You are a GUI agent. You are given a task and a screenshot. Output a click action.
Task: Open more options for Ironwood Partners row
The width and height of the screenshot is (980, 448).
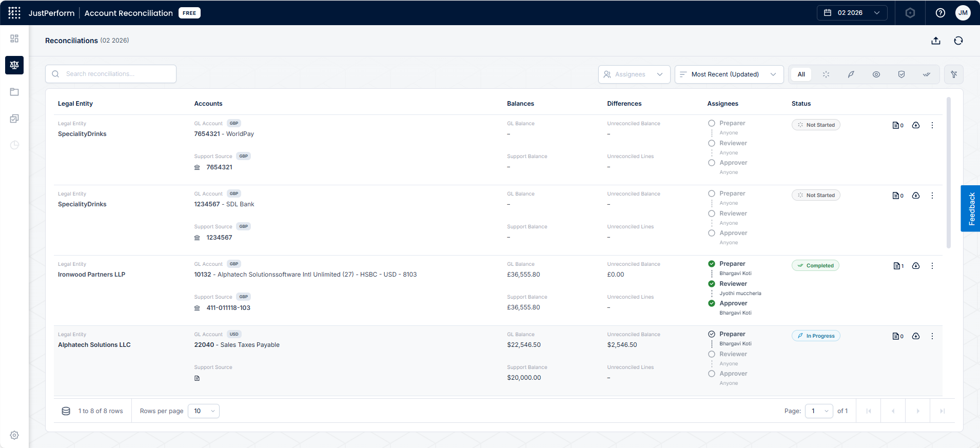932,266
